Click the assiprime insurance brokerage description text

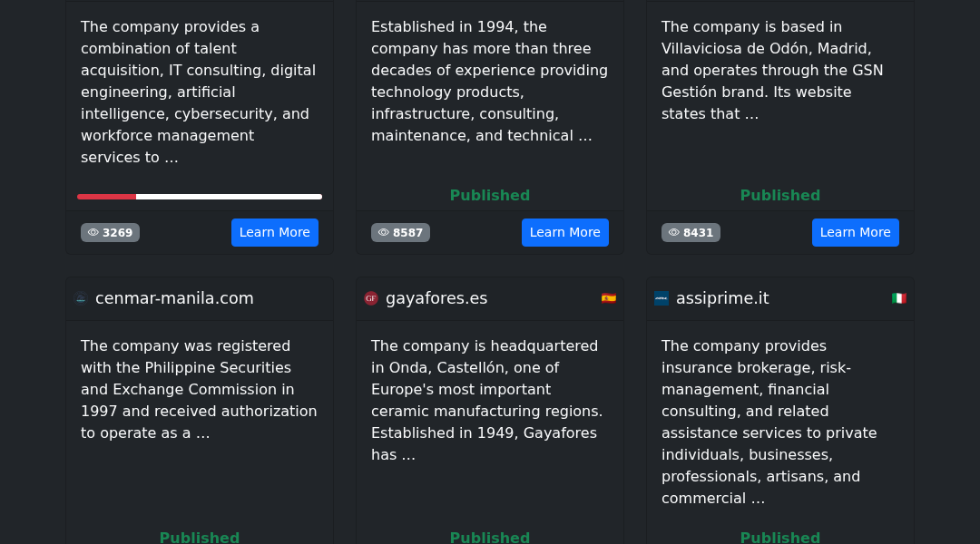point(770,423)
